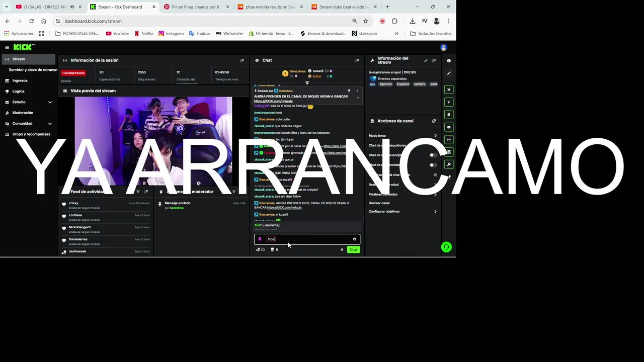Open the green support headset button

[x=446, y=247]
